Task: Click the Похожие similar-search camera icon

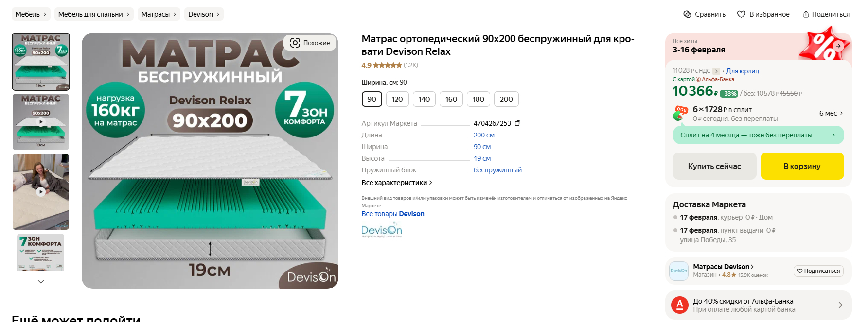Action: [x=295, y=43]
